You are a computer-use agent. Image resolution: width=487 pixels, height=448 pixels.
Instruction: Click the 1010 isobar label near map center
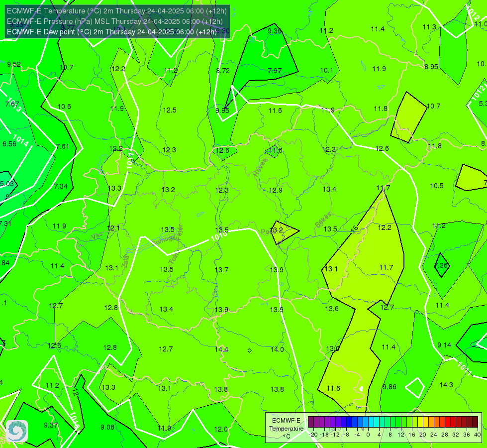point(219,237)
